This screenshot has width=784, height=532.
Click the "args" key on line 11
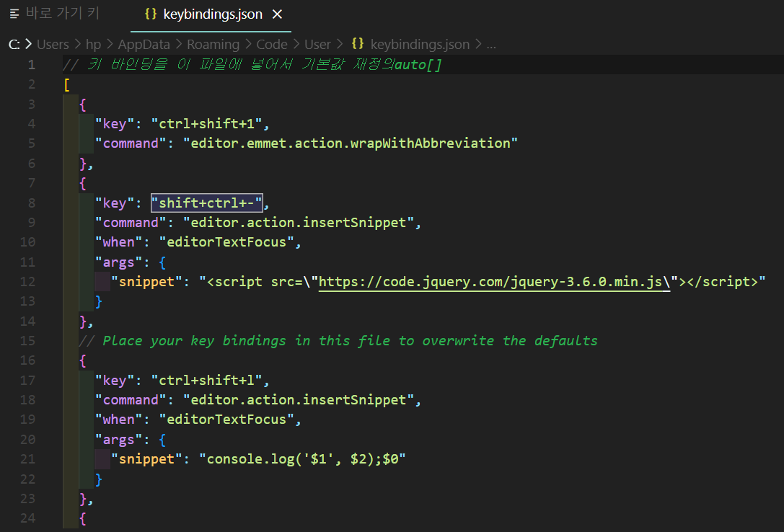[118, 262]
